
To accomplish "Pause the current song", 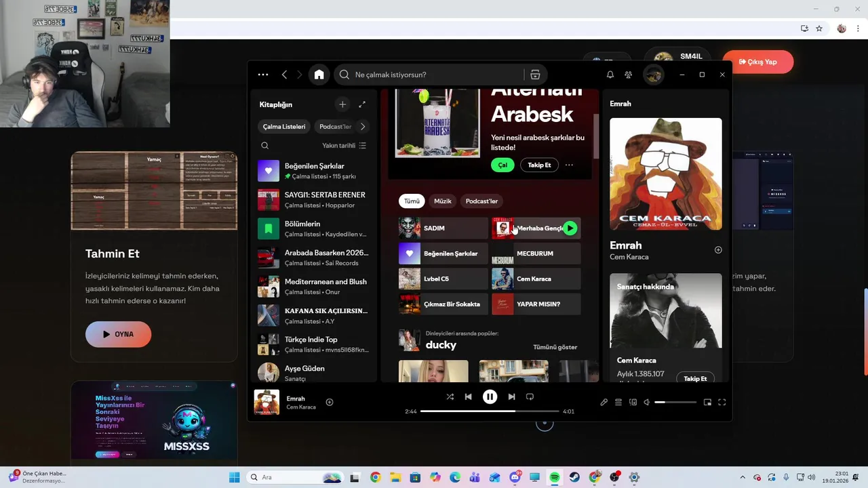I will pyautogui.click(x=490, y=397).
